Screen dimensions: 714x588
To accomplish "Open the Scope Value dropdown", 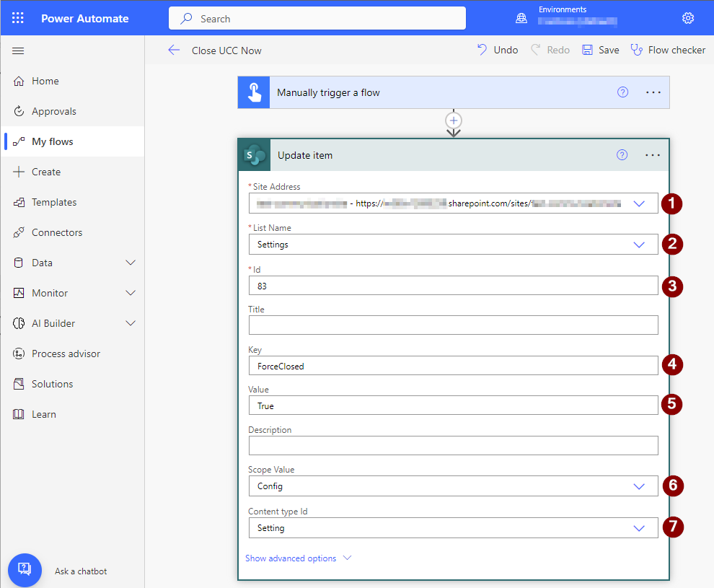I will click(639, 486).
